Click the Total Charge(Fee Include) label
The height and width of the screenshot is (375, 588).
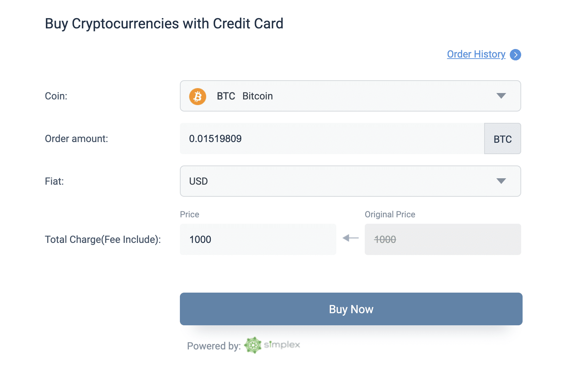(x=103, y=240)
